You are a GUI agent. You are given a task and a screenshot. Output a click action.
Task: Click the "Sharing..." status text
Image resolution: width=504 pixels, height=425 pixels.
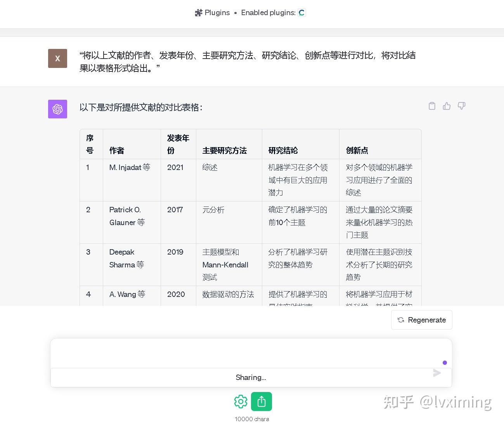(251, 377)
